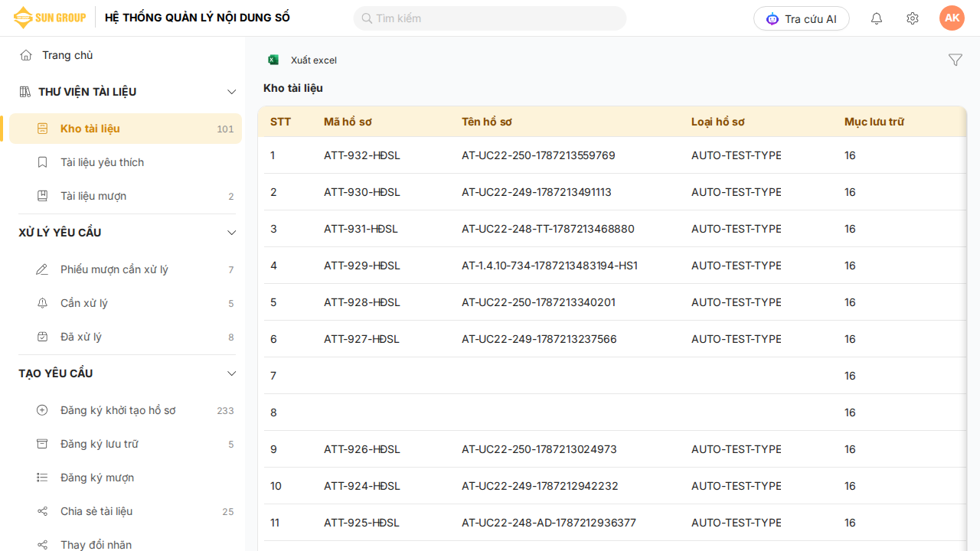Select record ATT-924-HĐSL
Screen dimensions: 980x551
[362, 486]
